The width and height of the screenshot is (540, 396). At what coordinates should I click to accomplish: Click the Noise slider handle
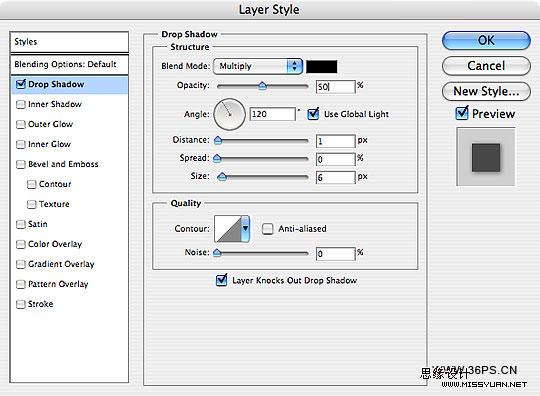217,253
